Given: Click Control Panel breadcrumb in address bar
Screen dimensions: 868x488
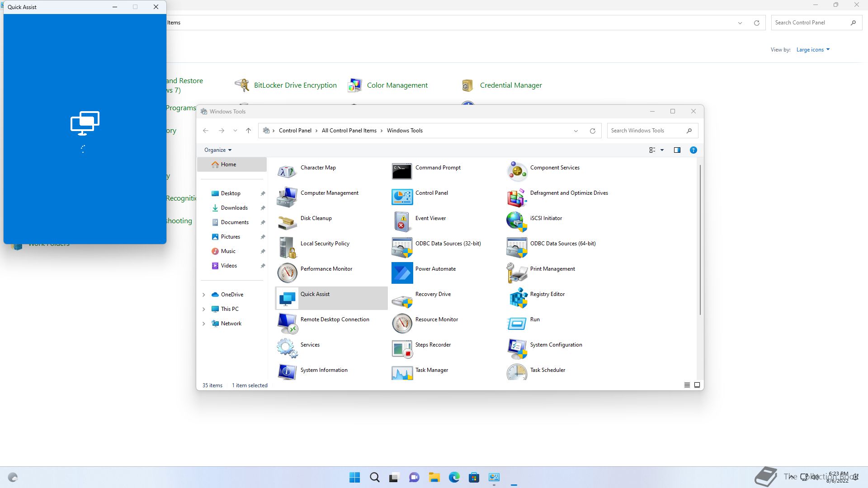Looking at the screenshot, I should 295,131.
